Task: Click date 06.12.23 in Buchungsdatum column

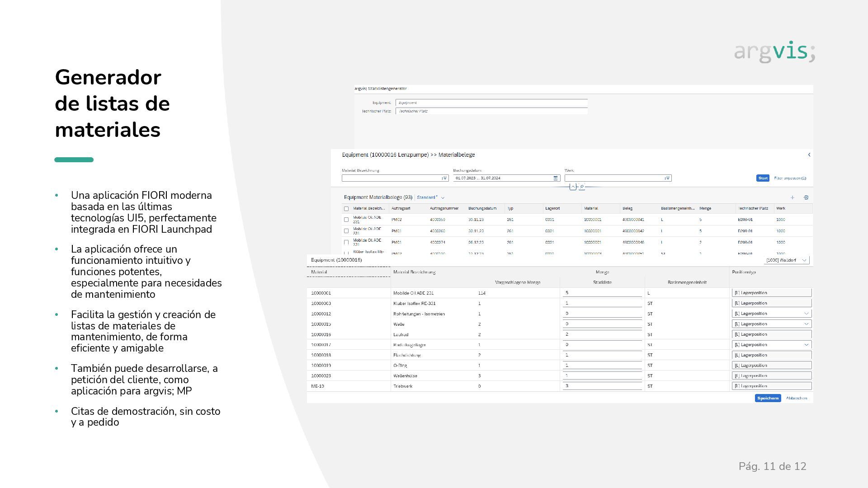Action: tap(476, 243)
